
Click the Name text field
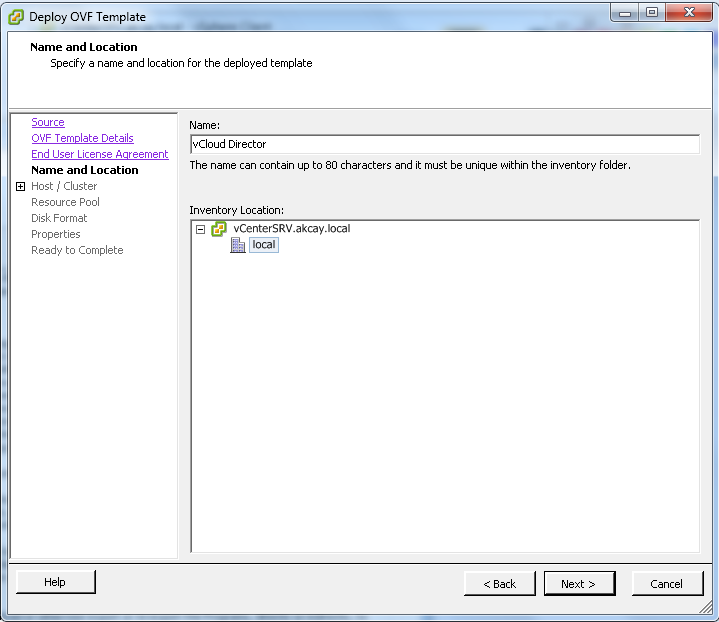tap(445, 144)
